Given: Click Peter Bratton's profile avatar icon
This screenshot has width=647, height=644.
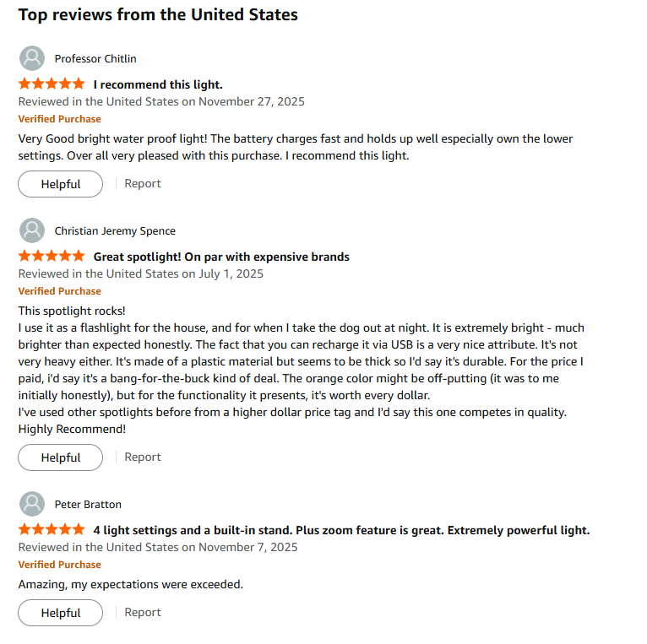Looking at the screenshot, I should 32,504.
